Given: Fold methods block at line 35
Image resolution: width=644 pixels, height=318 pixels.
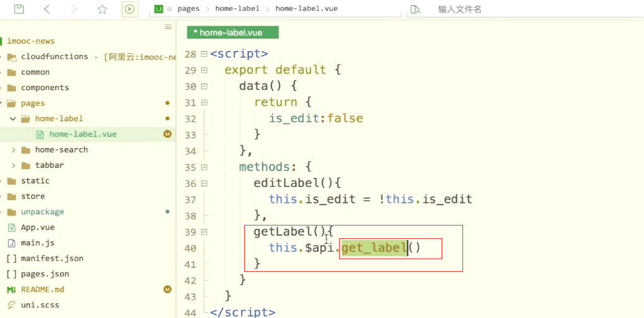Looking at the screenshot, I should [x=204, y=167].
